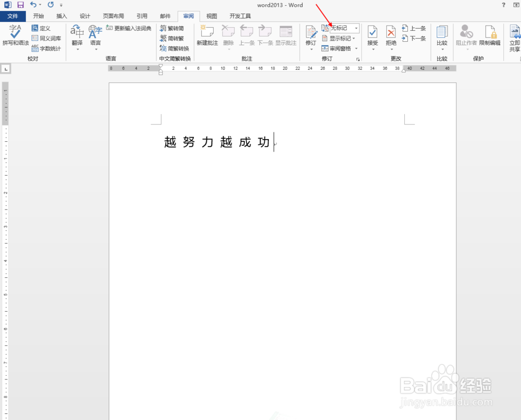Switch to the 设计 tab

[x=85, y=16]
